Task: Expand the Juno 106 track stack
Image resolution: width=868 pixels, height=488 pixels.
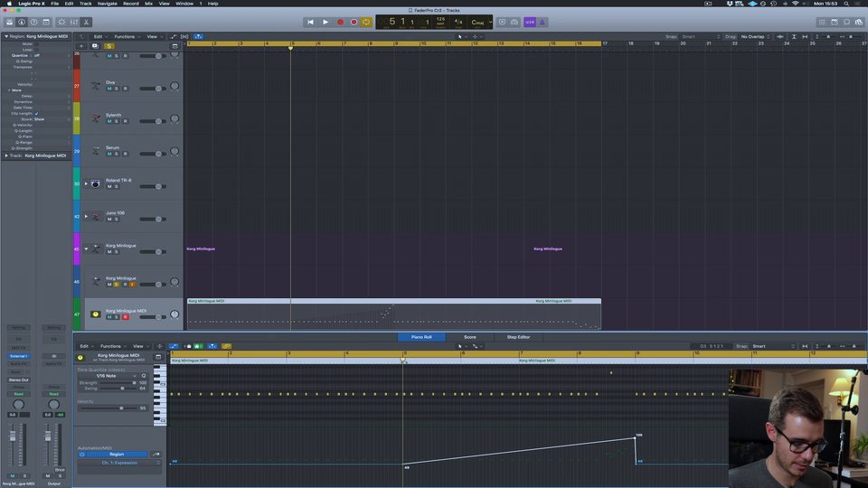Action: coord(86,216)
